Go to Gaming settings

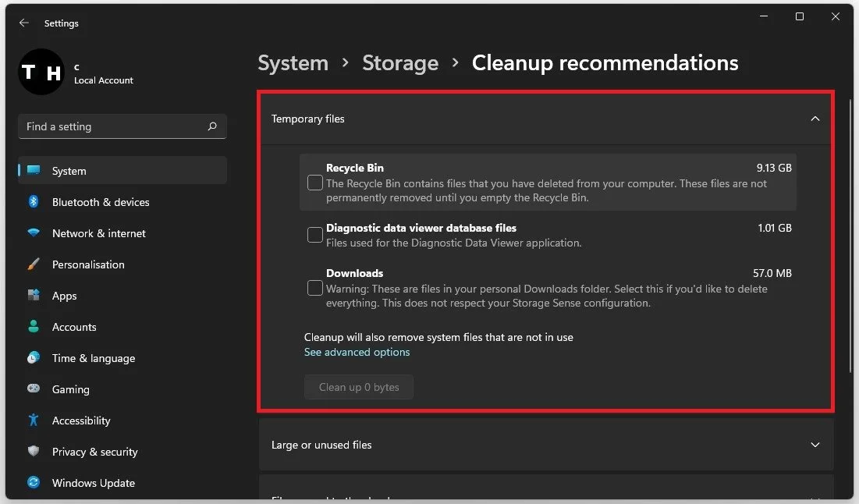coord(71,389)
